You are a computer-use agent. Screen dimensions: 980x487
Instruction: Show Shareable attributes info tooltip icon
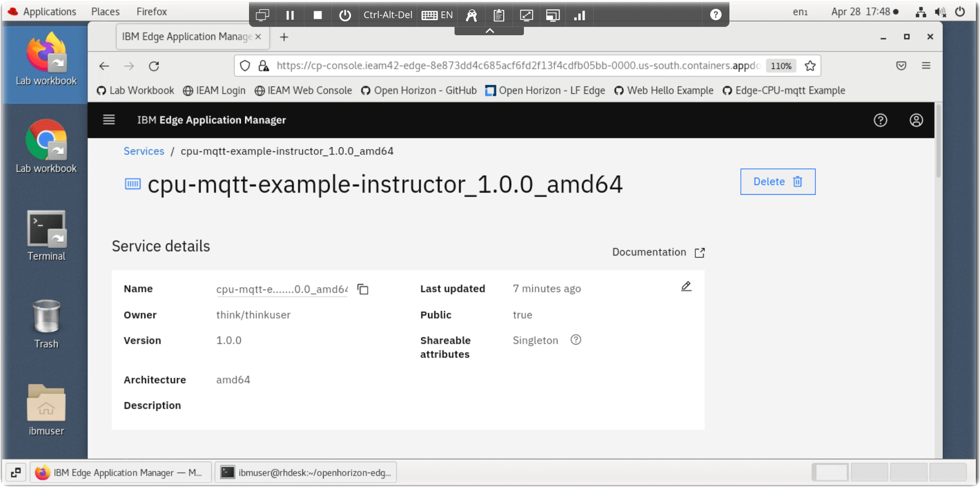point(576,340)
